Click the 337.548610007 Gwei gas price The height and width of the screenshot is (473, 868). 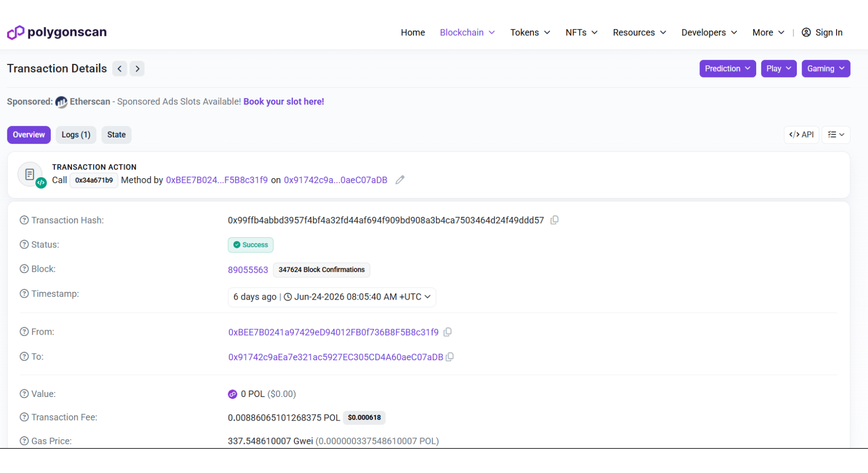[270, 441]
